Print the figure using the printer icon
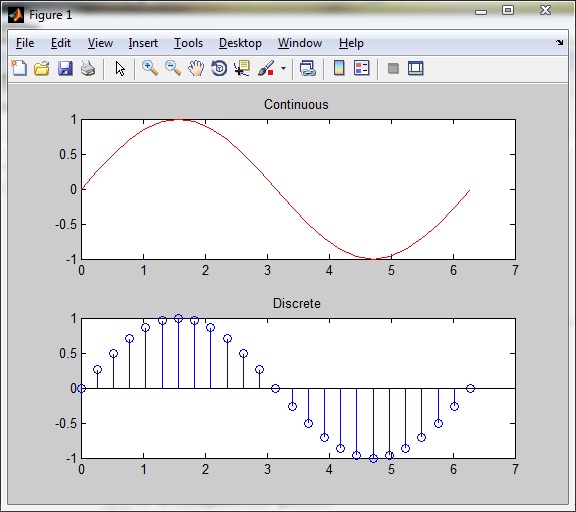 (x=88, y=68)
